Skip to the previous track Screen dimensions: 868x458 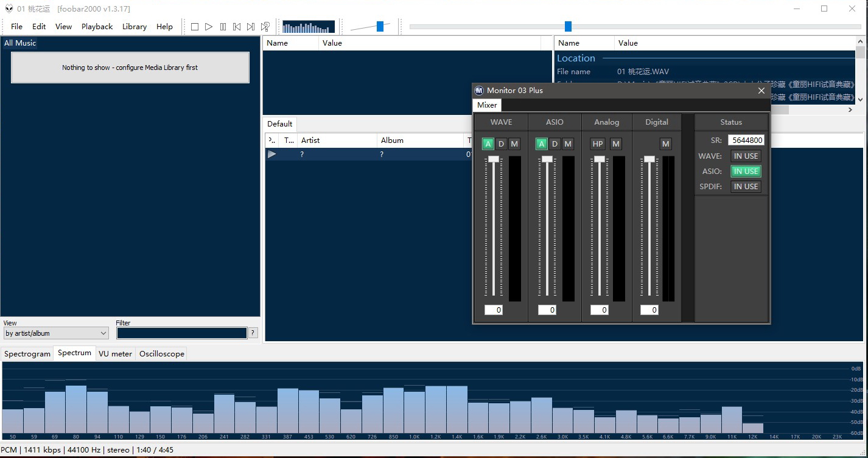(237, 27)
